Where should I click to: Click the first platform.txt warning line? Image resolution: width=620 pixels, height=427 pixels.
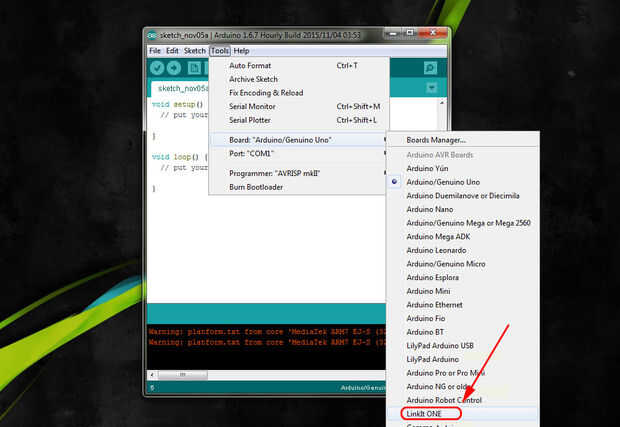pos(267,332)
